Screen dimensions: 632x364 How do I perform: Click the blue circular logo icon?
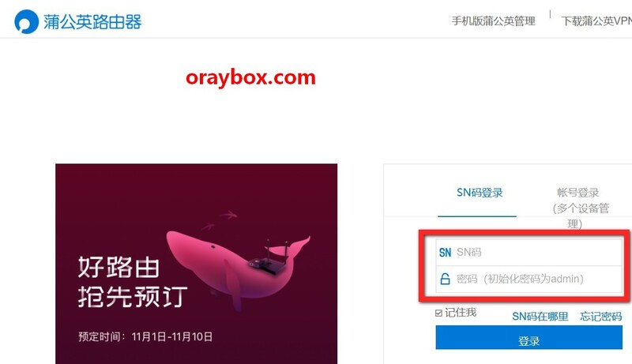(27, 22)
